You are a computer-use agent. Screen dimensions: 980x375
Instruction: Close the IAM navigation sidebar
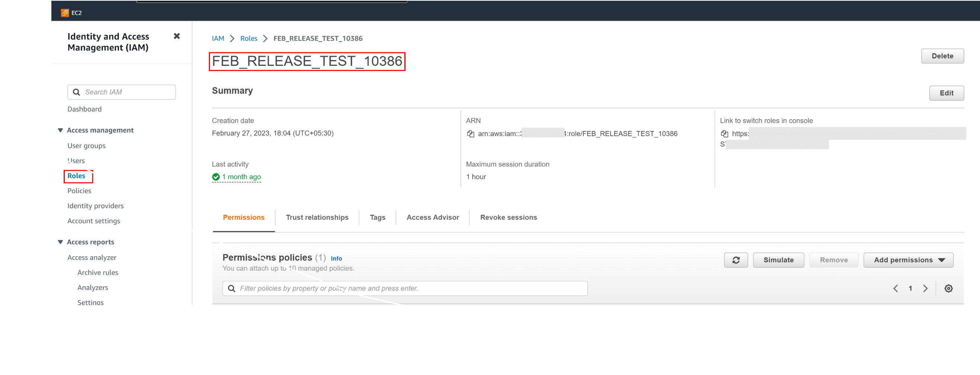176,36
